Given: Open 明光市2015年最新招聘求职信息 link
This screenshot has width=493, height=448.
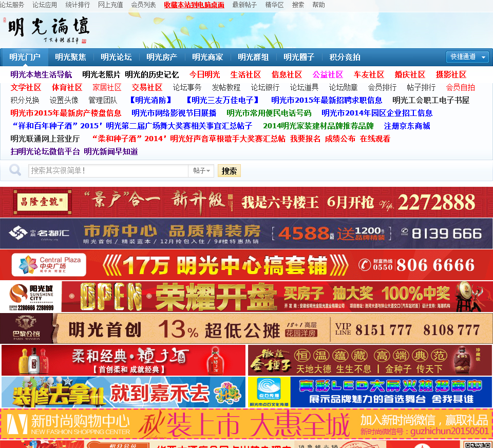Looking at the screenshot, I should [x=327, y=100].
